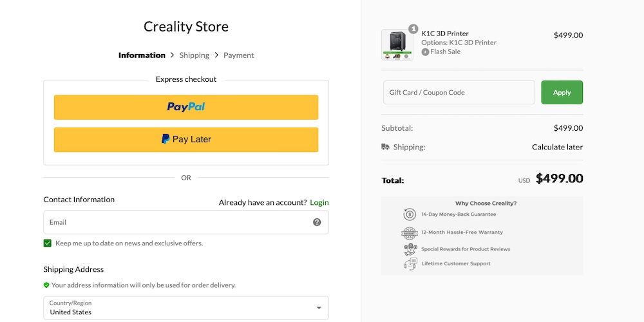Click the Product Reviews rewards icon

pyautogui.click(x=410, y=249)
